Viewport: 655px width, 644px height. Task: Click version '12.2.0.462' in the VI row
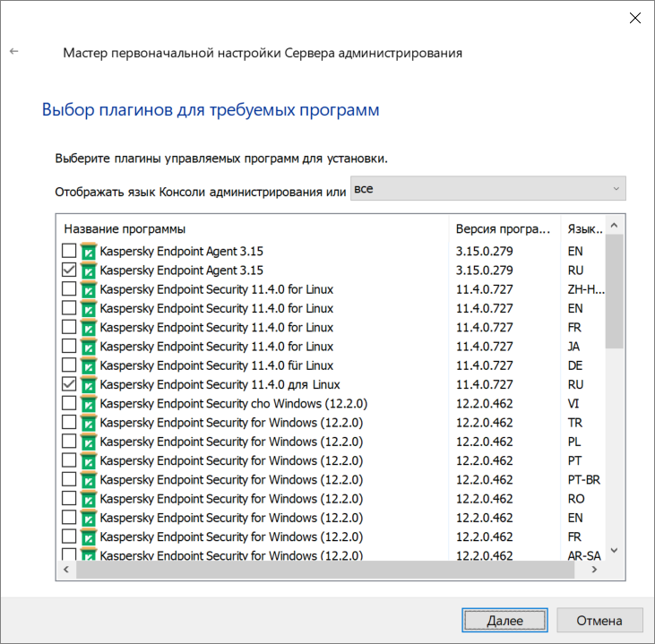click(x=484, y=404)
